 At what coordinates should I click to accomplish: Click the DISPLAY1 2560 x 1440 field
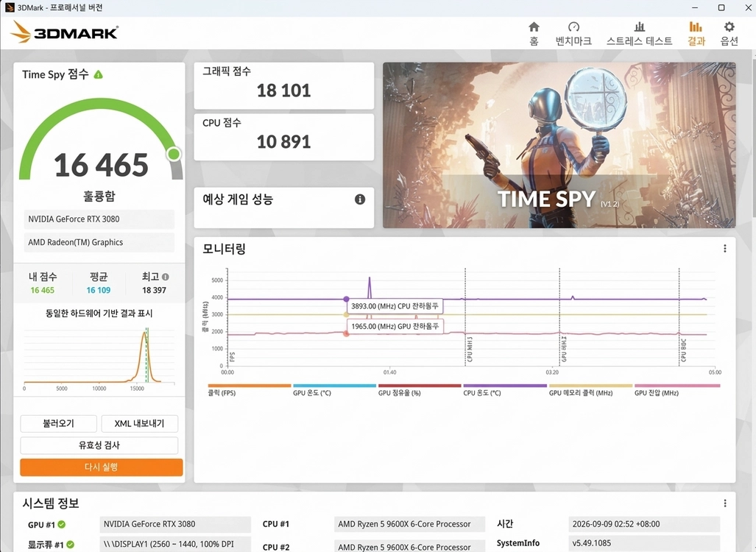click(x=175, y=545)
